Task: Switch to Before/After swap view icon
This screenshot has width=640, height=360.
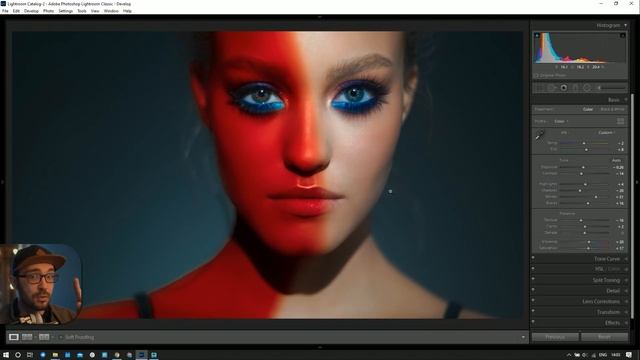Action: 44,337
